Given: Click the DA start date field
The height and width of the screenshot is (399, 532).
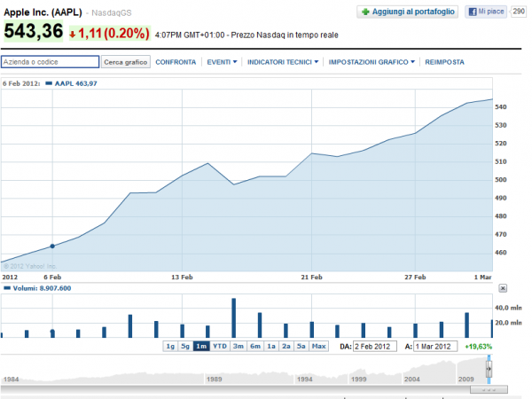Looking at the screenshot, I should (376, 346).
